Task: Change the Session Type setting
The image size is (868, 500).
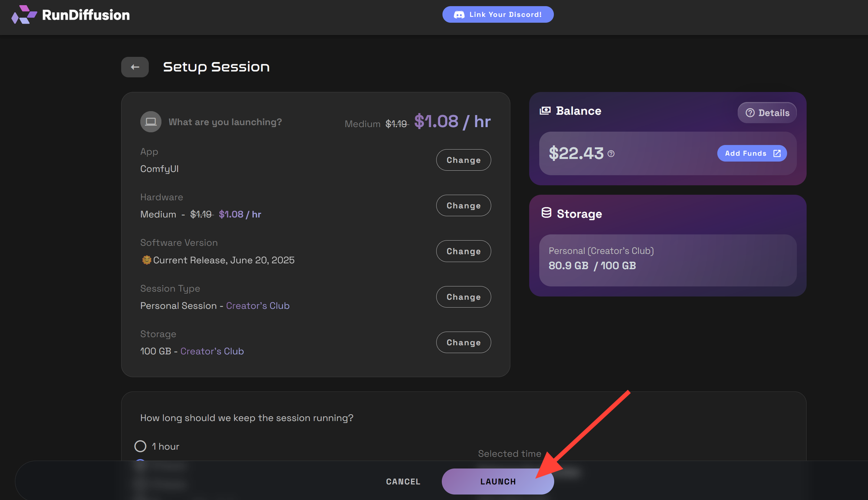Action: coord(464,297)
